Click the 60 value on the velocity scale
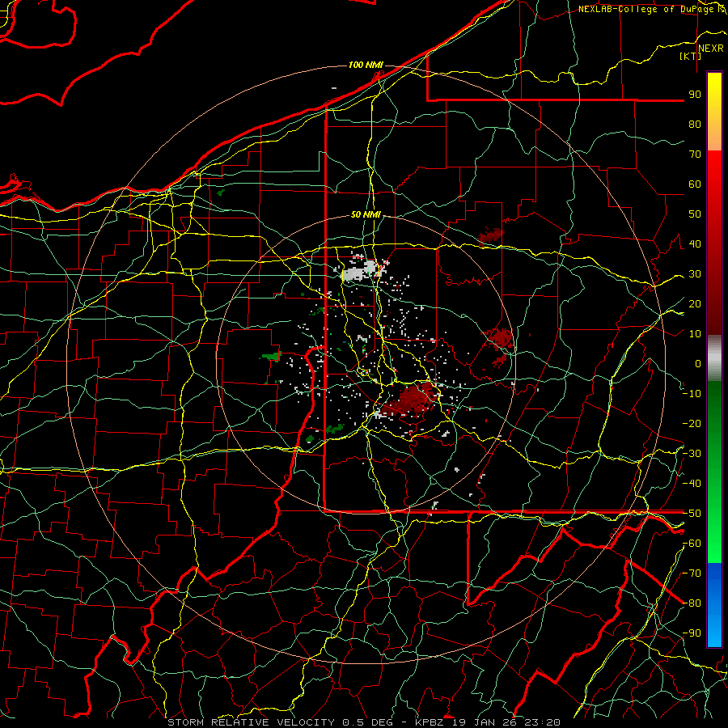 click(x=695, y=184)
